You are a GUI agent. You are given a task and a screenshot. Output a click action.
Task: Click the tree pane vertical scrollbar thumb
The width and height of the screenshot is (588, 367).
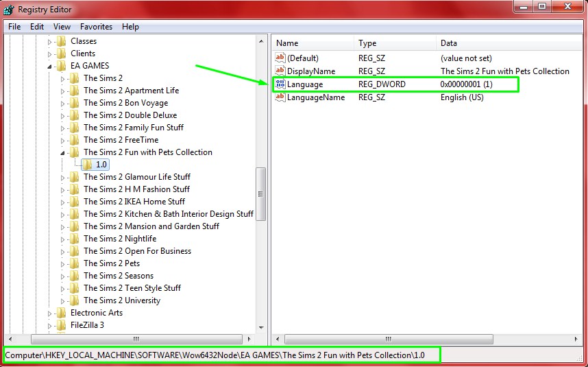tap(261, 194)
